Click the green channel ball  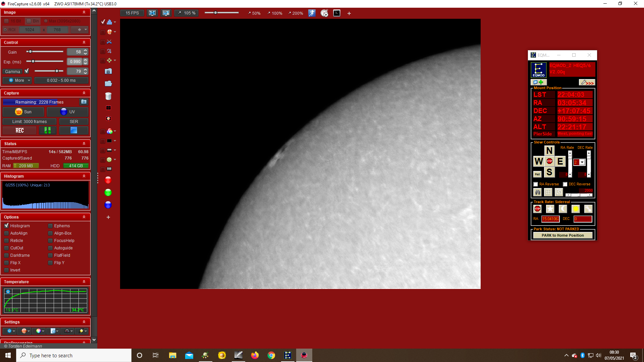108,193
